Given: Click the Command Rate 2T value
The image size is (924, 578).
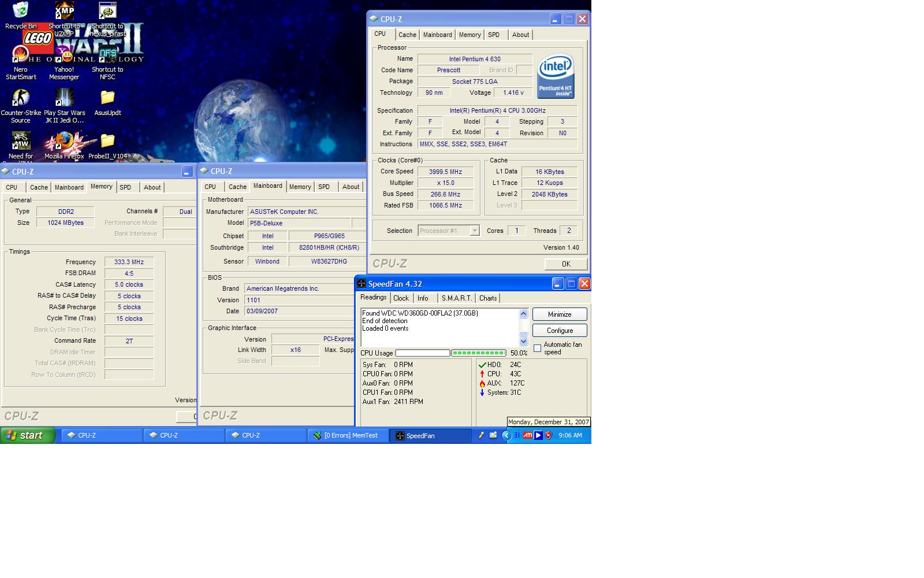Looking at the screenshot, I should [x=129, y=341].
